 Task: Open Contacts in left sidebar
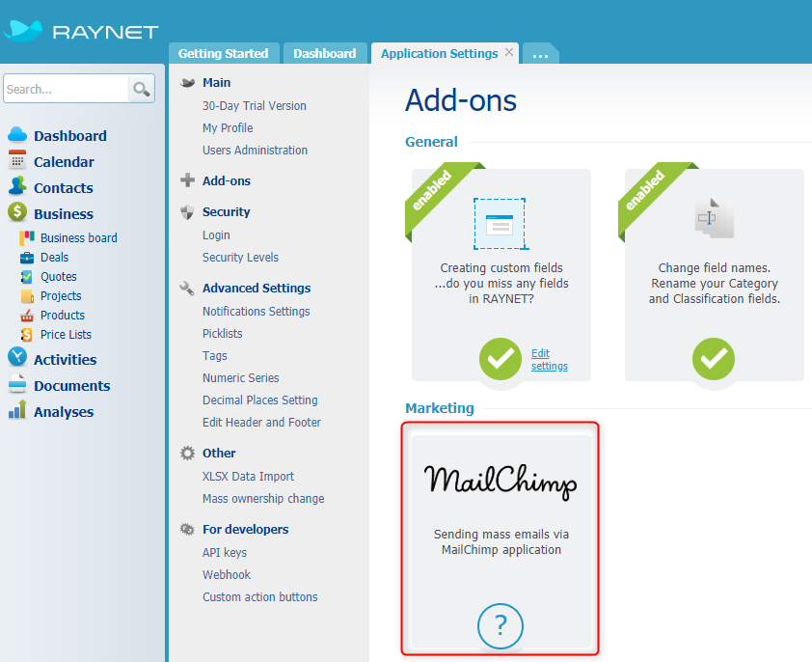[x=64, y=187]
